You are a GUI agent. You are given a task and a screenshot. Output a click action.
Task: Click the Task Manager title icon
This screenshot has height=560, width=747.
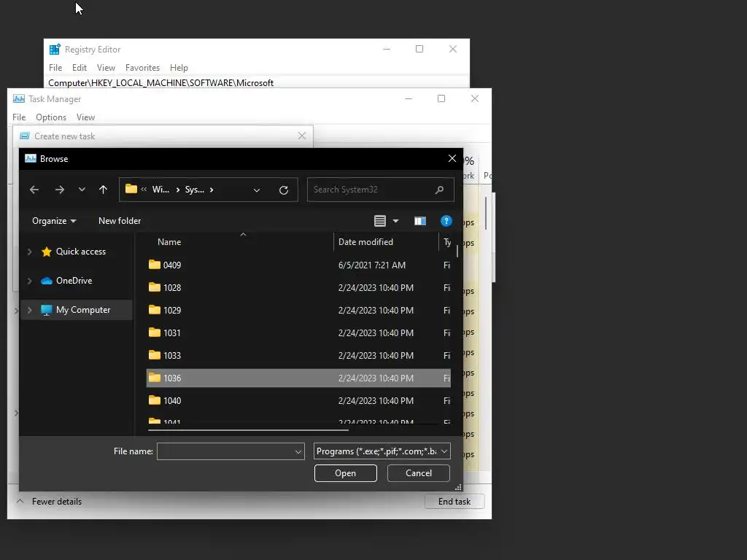pos(18,98)
